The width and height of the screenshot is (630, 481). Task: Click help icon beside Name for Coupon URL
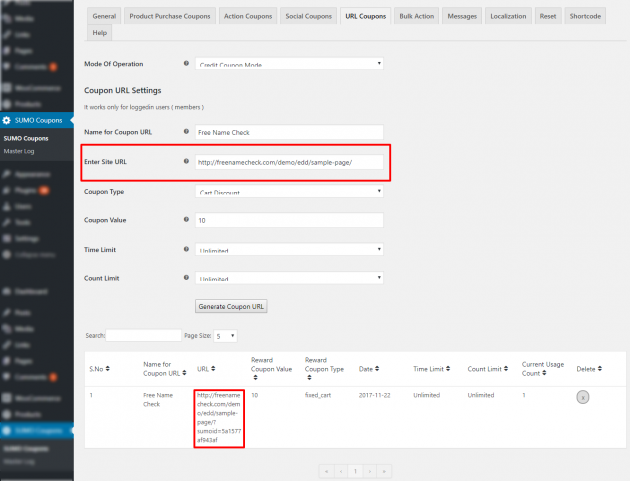tap(186, 131)
